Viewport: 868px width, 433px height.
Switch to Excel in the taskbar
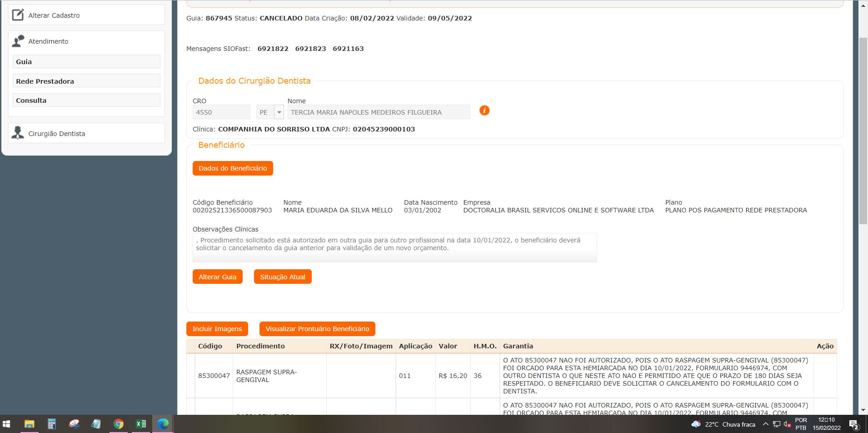coord(140,424)
